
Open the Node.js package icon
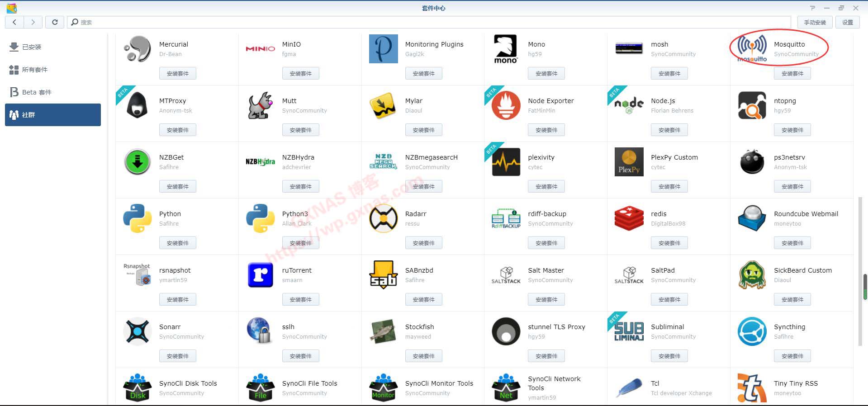[x=629, y=105]
